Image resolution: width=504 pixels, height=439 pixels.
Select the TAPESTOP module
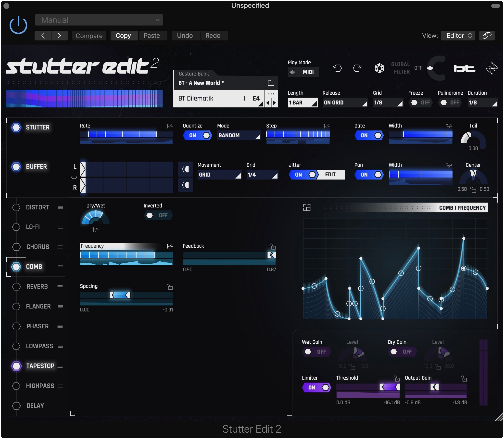pyautogui.click(x=40, y=366)
